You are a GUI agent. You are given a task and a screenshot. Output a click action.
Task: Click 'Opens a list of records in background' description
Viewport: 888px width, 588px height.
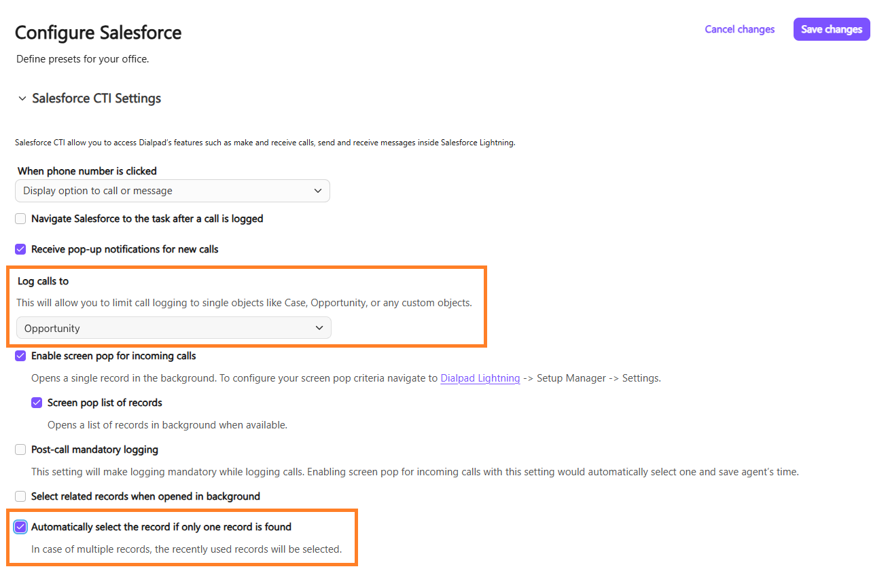(x=167, y=425)
